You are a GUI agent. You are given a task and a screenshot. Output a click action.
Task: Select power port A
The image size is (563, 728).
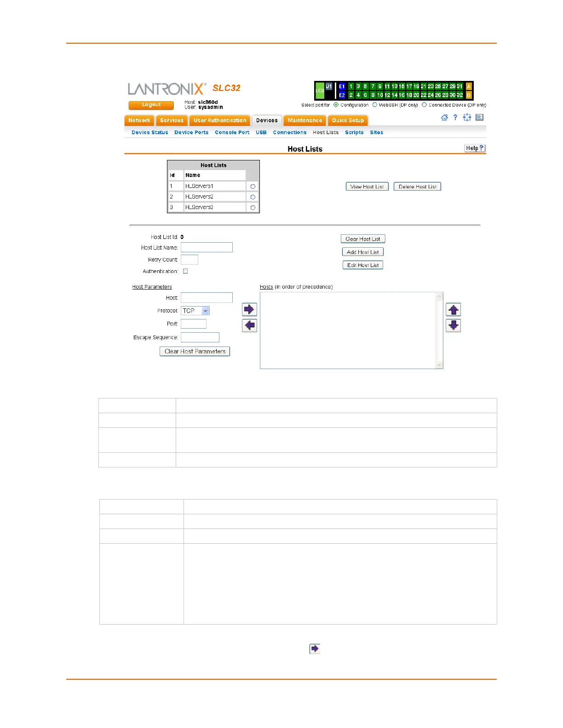pyautogui.click(x=469, y=86)
